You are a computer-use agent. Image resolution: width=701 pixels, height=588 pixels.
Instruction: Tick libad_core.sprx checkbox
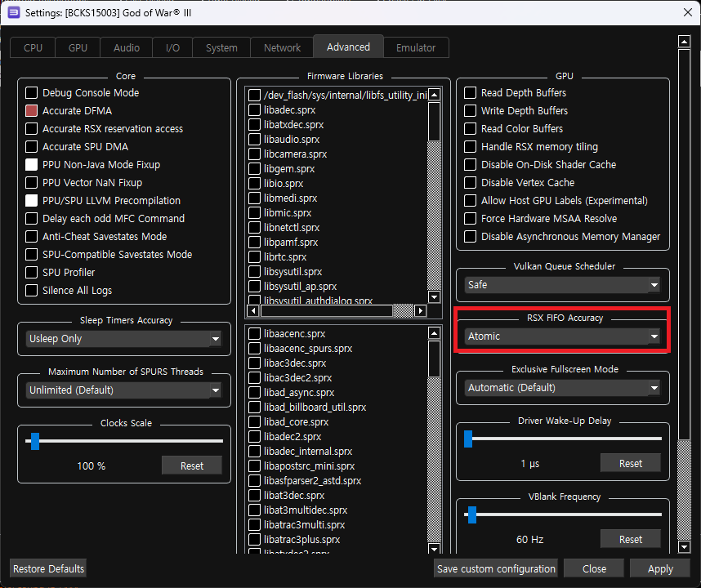tap(254, 421)
